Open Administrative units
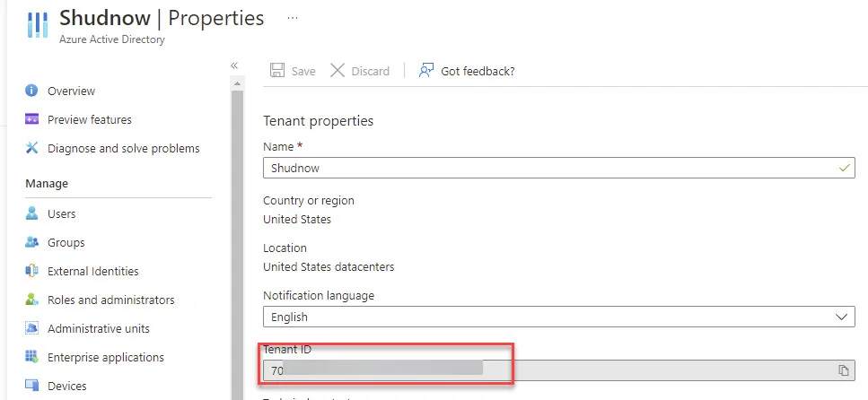The width and height of the screenshot is (868, 400). pos(99,328)
